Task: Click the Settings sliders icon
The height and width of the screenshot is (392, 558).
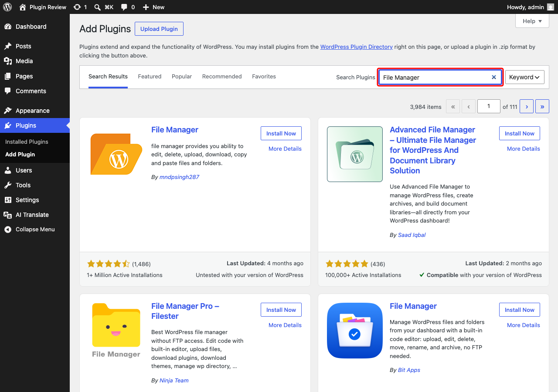Action: click(x=8, y=200)
